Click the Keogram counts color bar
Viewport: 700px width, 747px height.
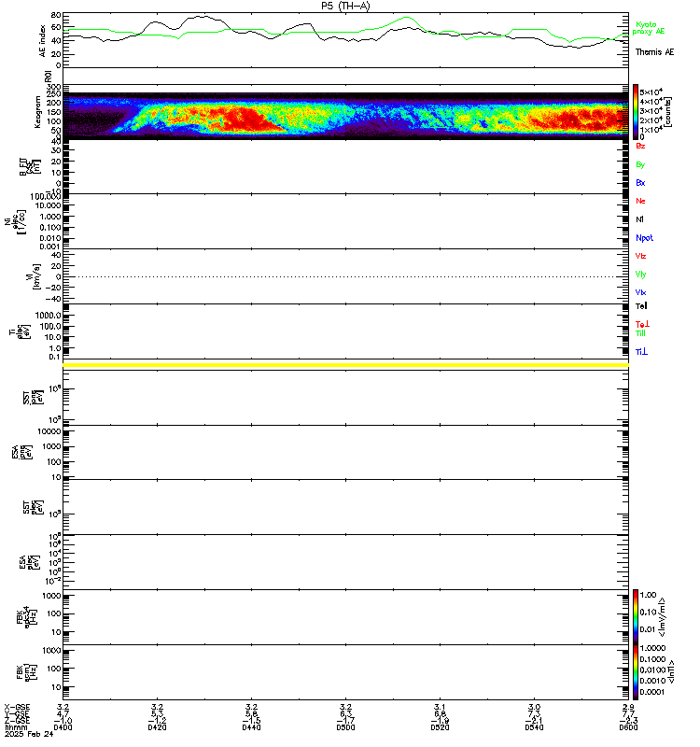click(x=636, y=111)
